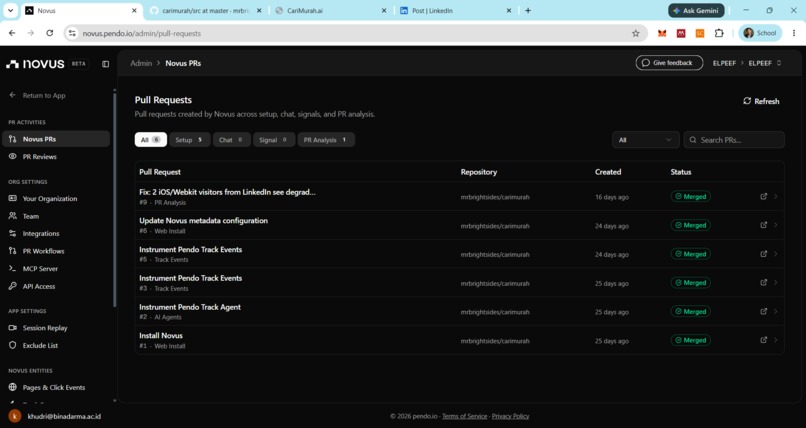Screen dimensions: 806x428
Task: Open the Chrome three-dot menu
Action: [x=794, y=33]
